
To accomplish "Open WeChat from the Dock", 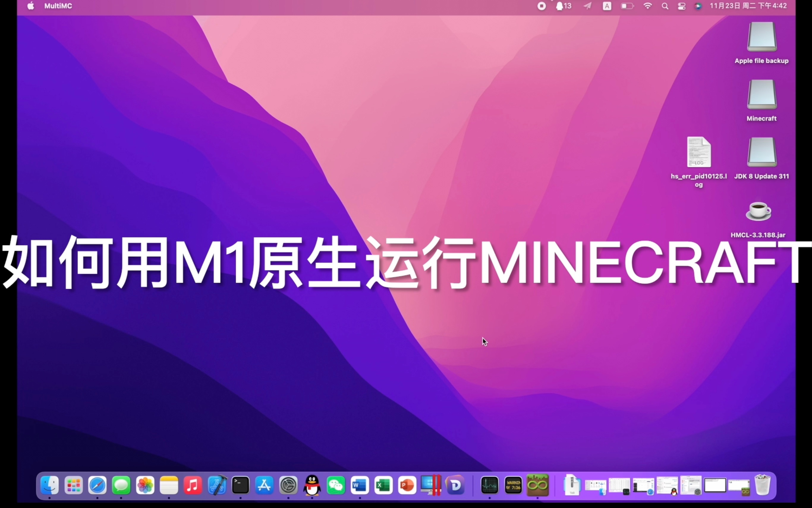I will 336,485.
